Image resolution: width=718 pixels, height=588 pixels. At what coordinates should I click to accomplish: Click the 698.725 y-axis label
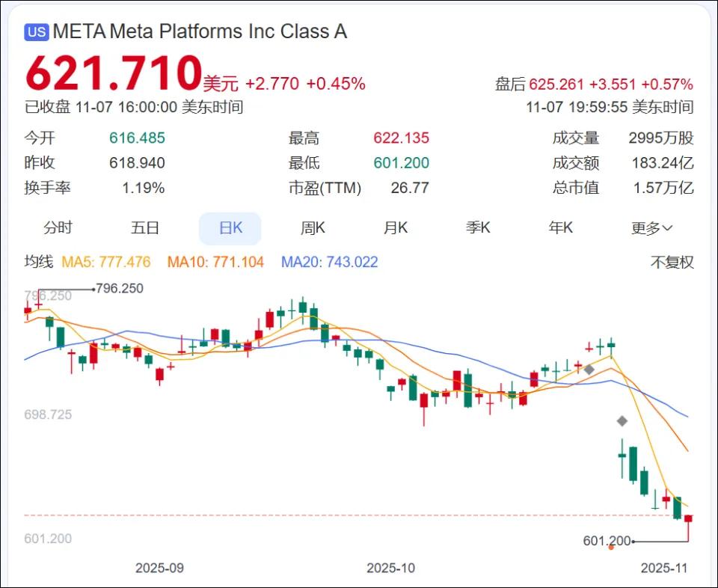point(48,414)
